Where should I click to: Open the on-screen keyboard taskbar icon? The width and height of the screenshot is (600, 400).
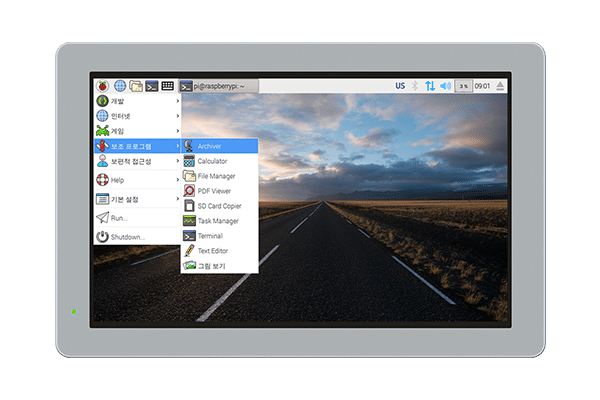[168, 86]
